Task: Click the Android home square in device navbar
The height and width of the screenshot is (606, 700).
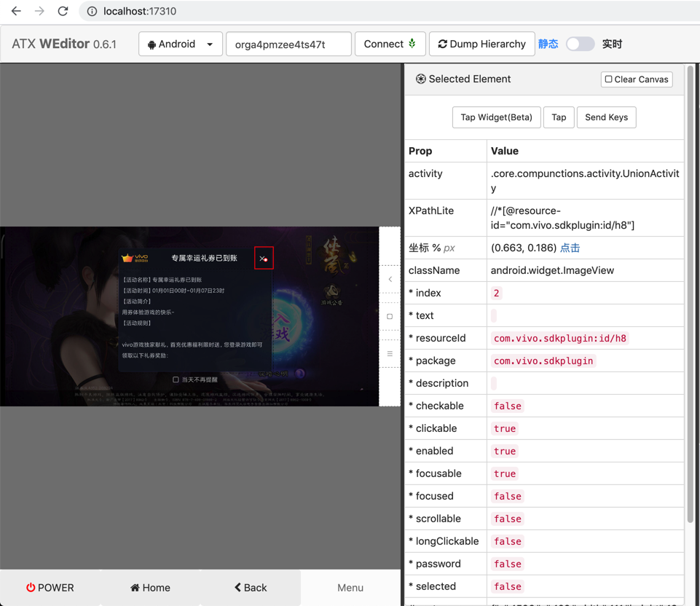Action: 390,316
